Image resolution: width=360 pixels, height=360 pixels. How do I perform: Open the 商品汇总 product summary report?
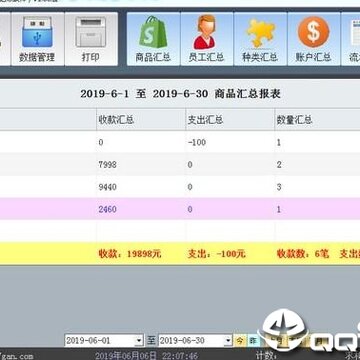pyautogui.click(x=153, y=39)
